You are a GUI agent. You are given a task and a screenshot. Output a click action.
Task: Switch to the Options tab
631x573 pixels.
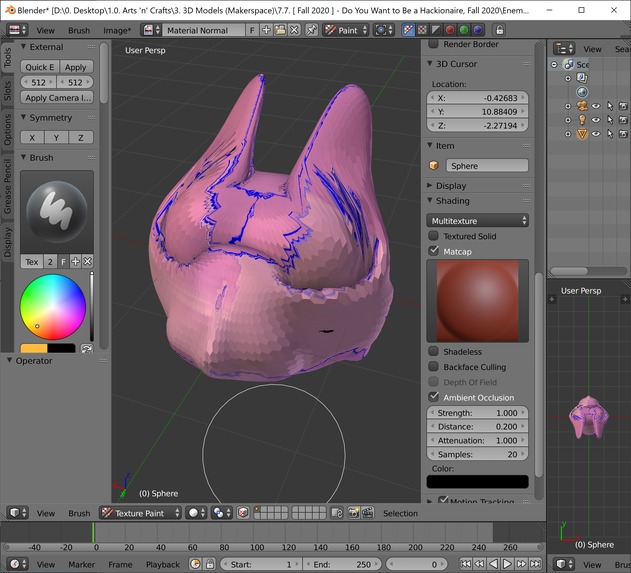click(7, 130)
